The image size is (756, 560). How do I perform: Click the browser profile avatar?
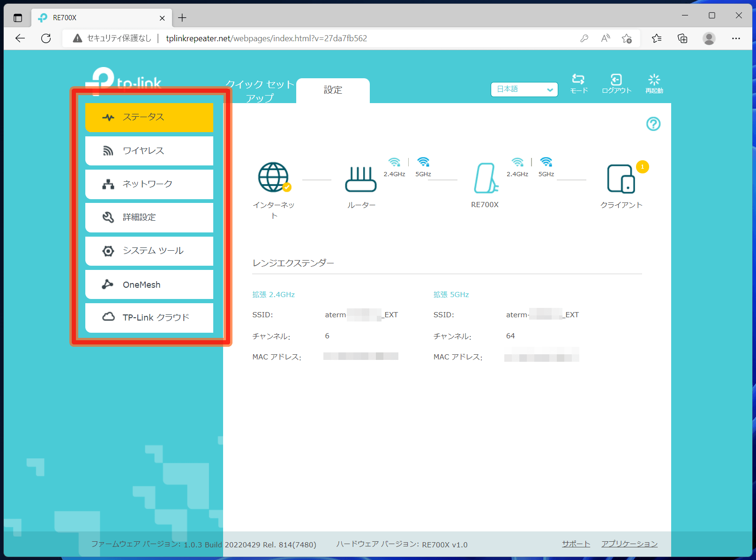tap(709, 38)
